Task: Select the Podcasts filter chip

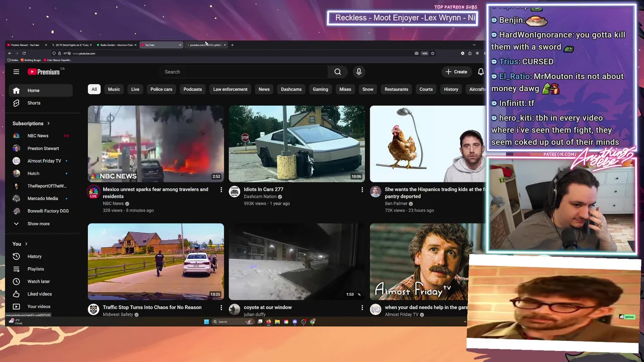Action: click(193, 89)
